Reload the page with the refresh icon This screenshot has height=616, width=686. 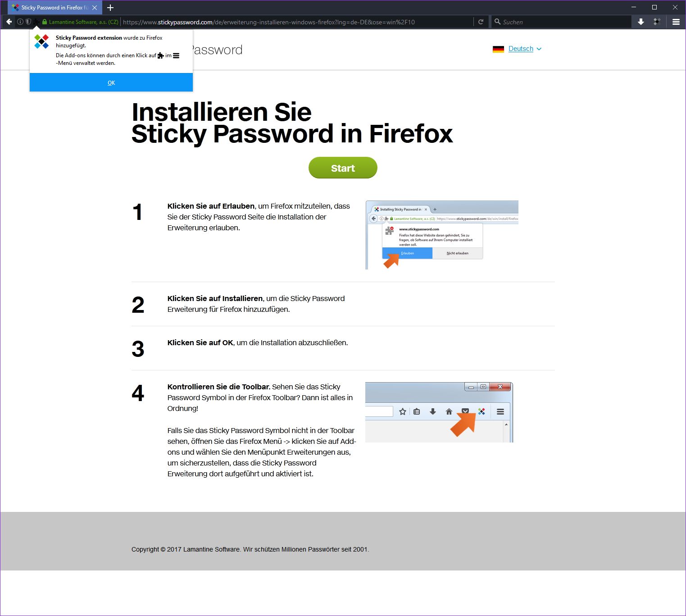point(481,22)
